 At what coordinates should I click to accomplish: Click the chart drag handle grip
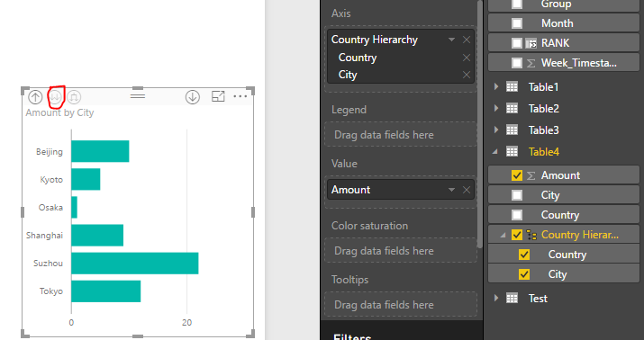pos(138,96)
